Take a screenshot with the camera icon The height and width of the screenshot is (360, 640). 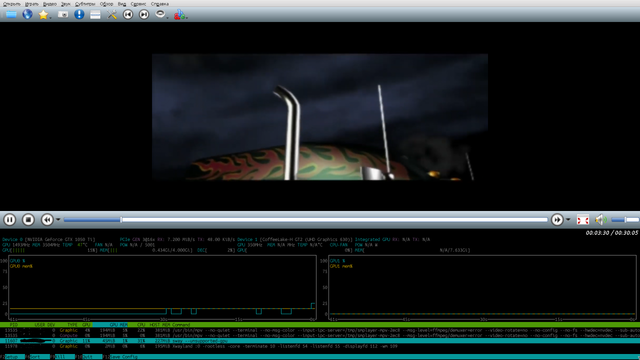(63, 15)
